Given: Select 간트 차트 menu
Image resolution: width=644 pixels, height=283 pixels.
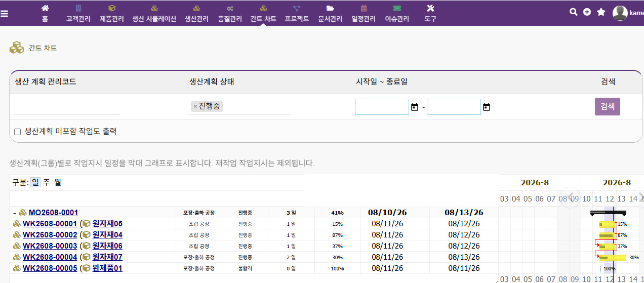Looking at the screenshot, I should [263, 14].
